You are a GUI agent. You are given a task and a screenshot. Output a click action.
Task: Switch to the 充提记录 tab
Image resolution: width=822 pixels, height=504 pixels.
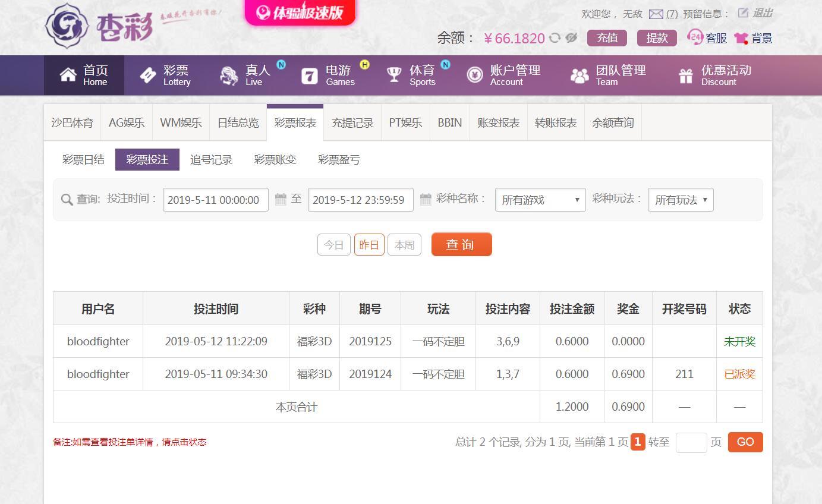tap(352, 123)
